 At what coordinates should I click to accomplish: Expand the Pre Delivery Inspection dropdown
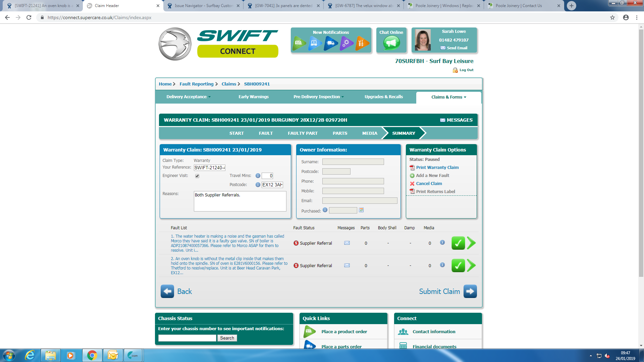318,97
